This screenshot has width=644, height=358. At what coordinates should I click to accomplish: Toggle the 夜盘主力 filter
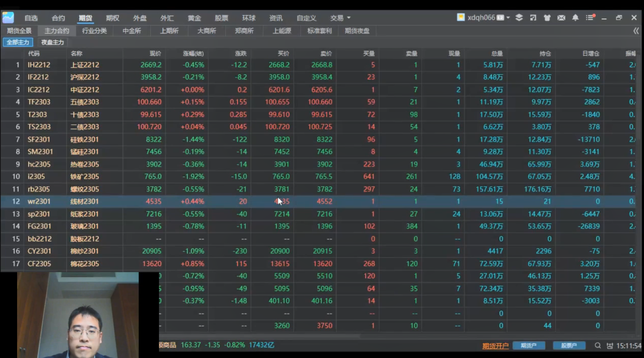coord(53,42)
